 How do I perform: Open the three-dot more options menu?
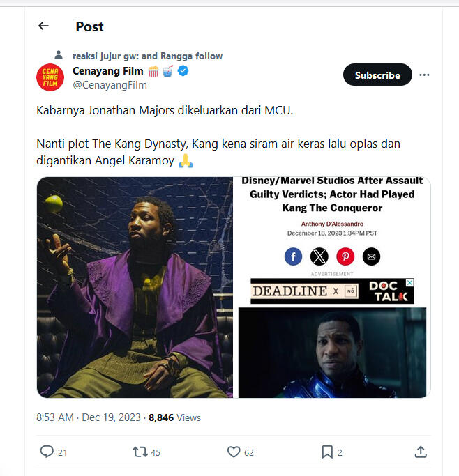coord(424,75)
